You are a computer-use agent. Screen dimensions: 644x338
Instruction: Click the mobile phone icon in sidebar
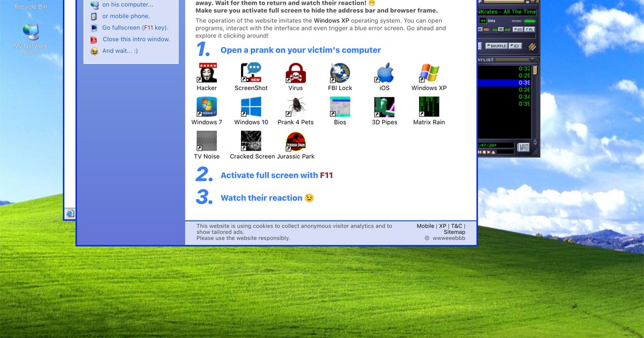point(94,16)
